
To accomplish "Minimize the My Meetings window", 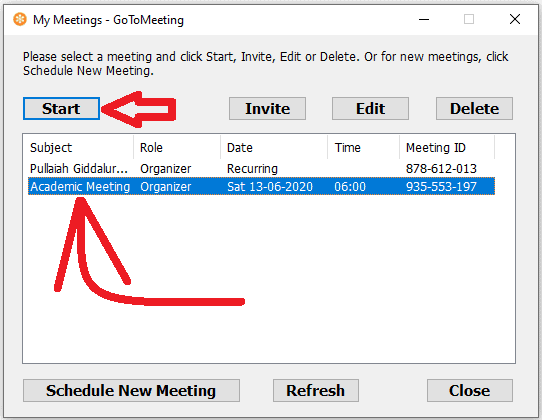I will (x=424, y=19).
